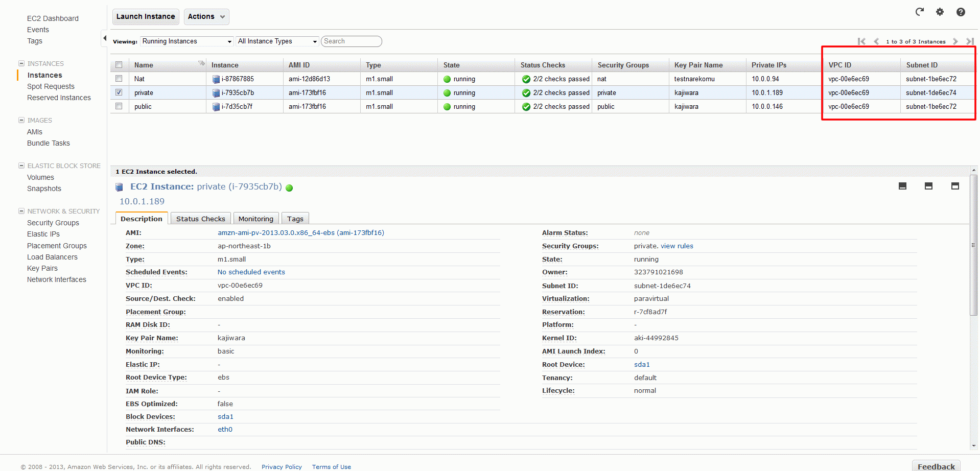Open the eth0 network interface link
The image size is (980, 471).
(x=225, y=430)
